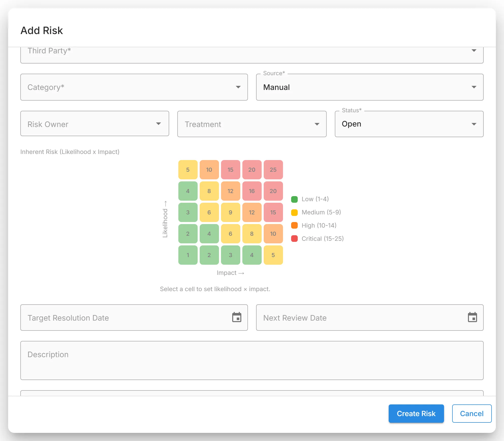This screenshot has height=441, width=504.
Task: Click the yellow Medium (5-9) legend swatch
Action: click(x=294, y=212)
